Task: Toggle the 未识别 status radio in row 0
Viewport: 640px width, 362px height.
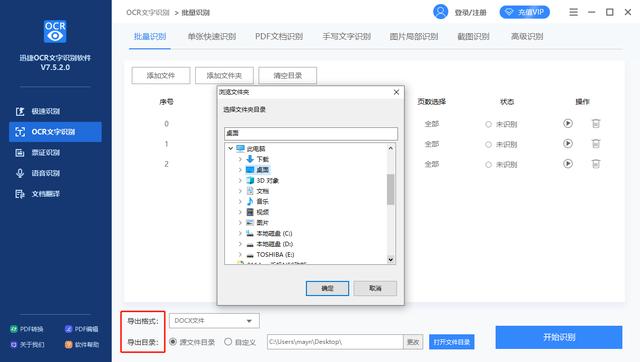Action: point(488,124)
